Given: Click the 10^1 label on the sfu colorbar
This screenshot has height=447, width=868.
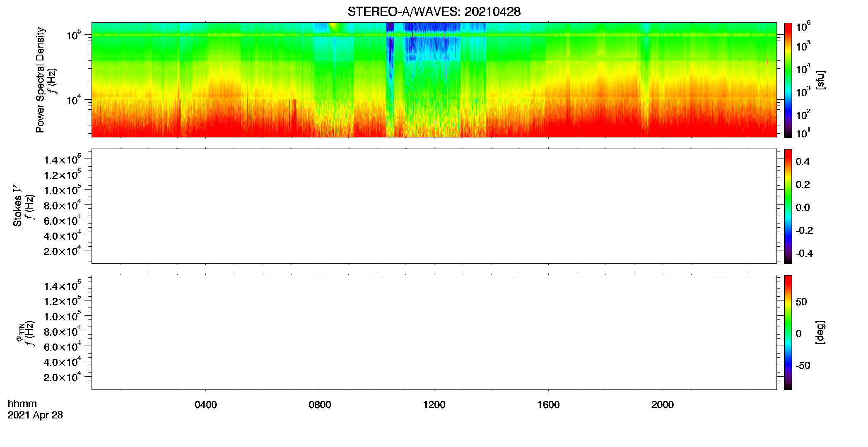Looking at the screenshot, I should coord(803,133).
